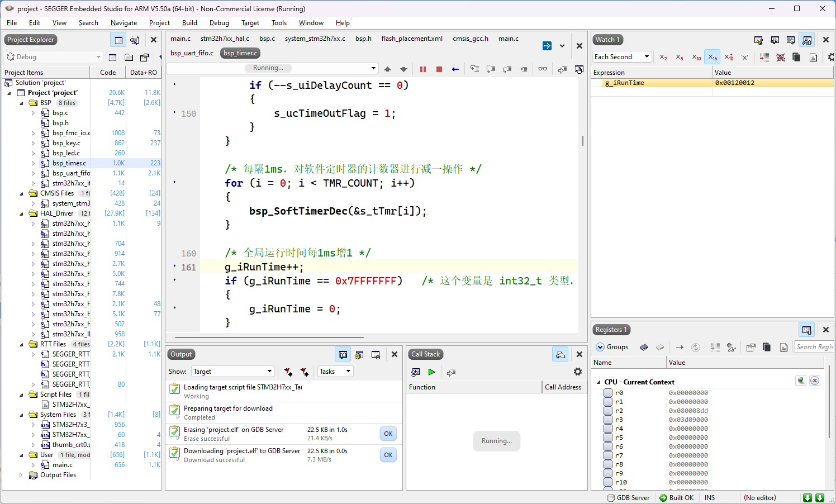
Task: Go to the next function with the down arrow
Action: pyautogui.click(x=403, y=69)
